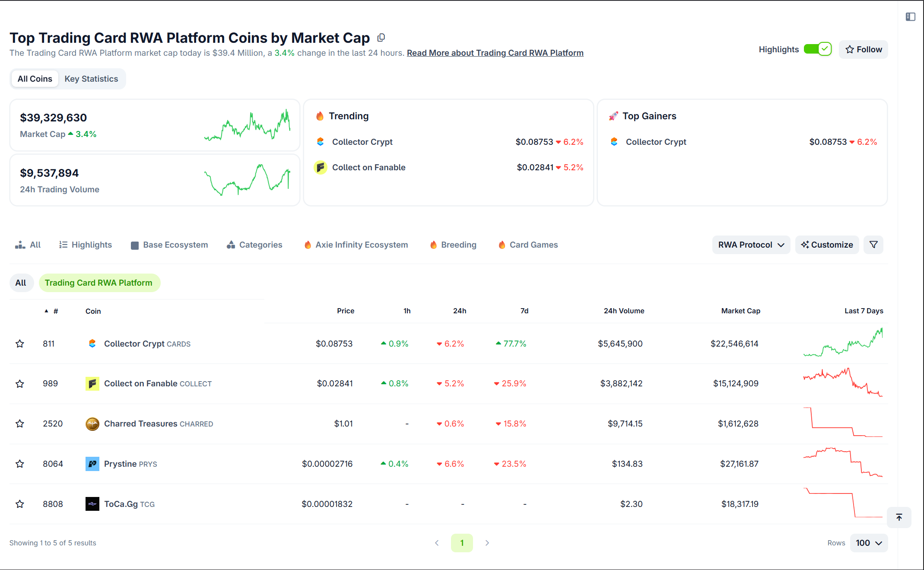This screenshot has width=924, height=570.
Task: Star the Charred Treasures row
Action: [x=20, y=424]
